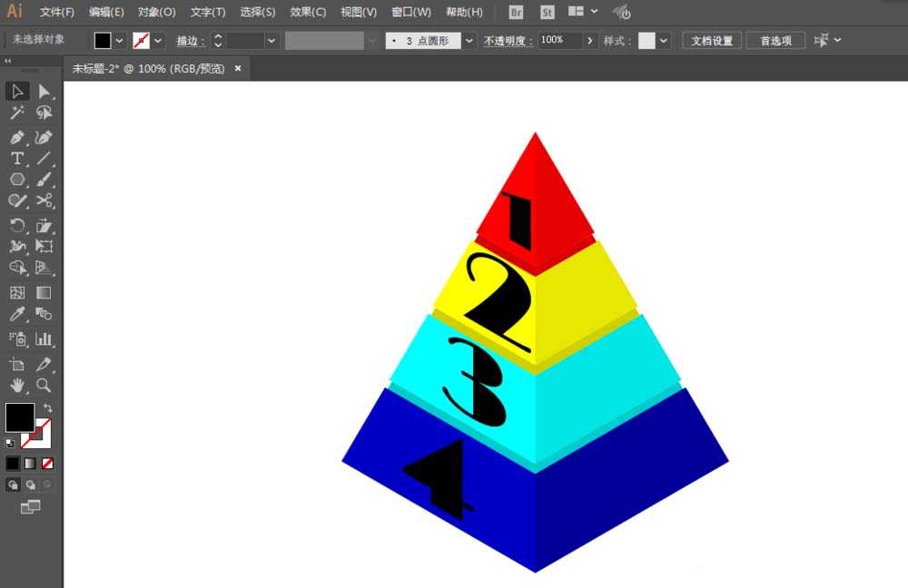Click the 首选项 button
908x588 pixels.
tap(775, 41)
